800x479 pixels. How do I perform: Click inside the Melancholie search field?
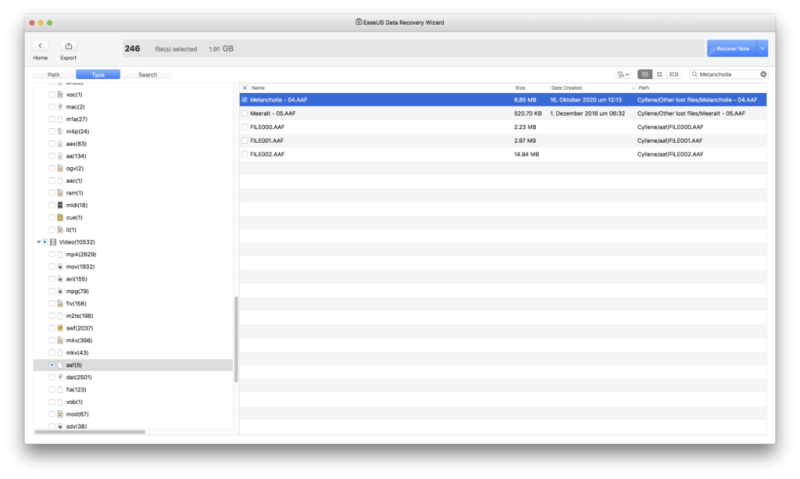[x=729, y=74]
